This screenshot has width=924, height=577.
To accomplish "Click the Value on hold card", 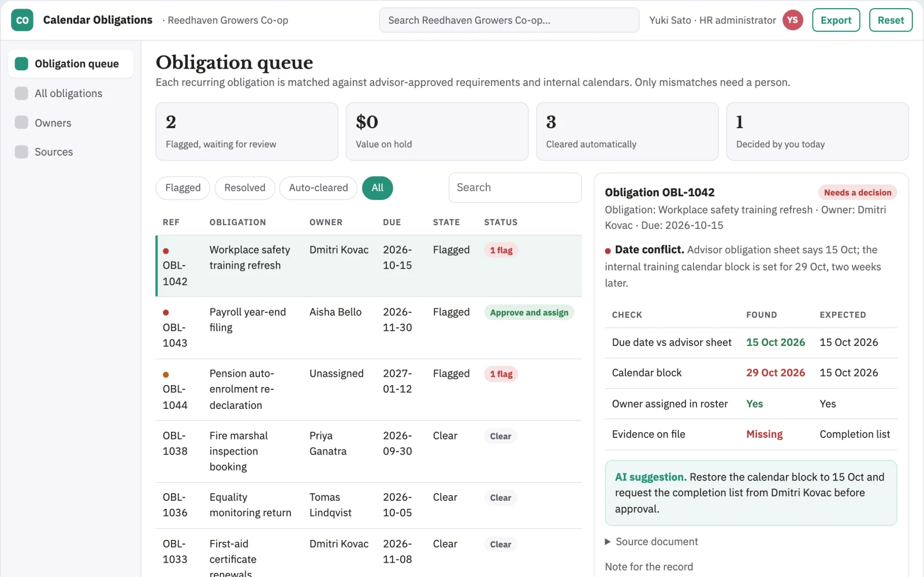I will tap(437, 132).
